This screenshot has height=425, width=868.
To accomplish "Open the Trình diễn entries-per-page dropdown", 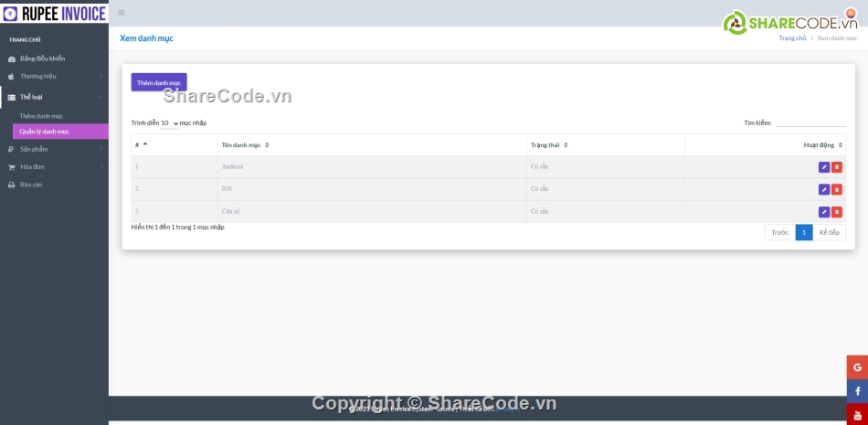I will (169, 123).
